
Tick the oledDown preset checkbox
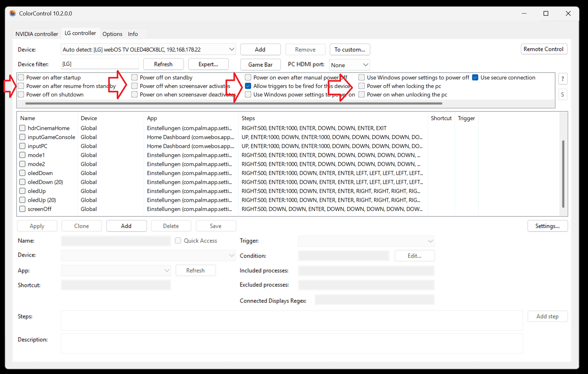(22, 173)
